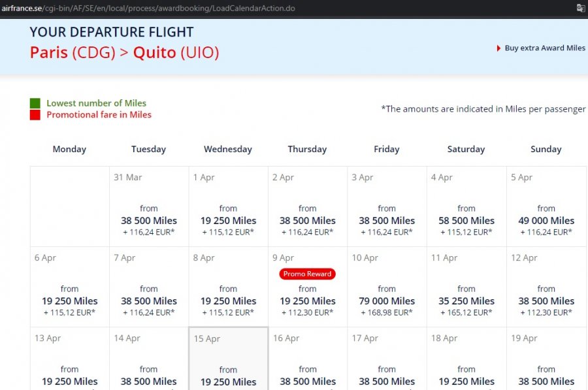This screenshot has height=390, width=588.
Task: Select the 1 Apr fare of 19 250 Miles
Action: click(x=228, y=220)
